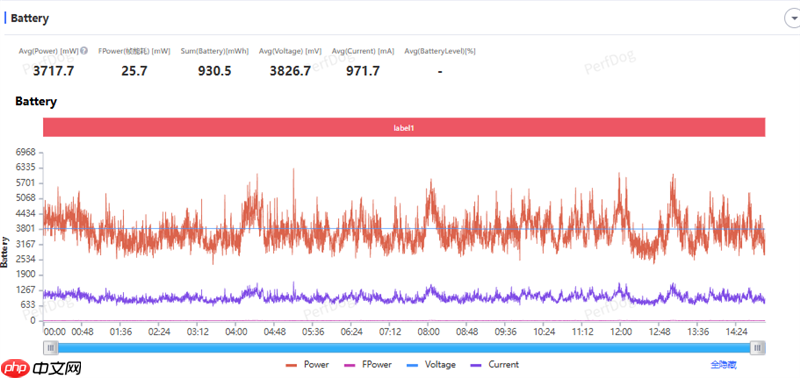Screen dimensions: 800x378
Task: Click the 1267 value on the y-axis
Action: tap(26, 290)
